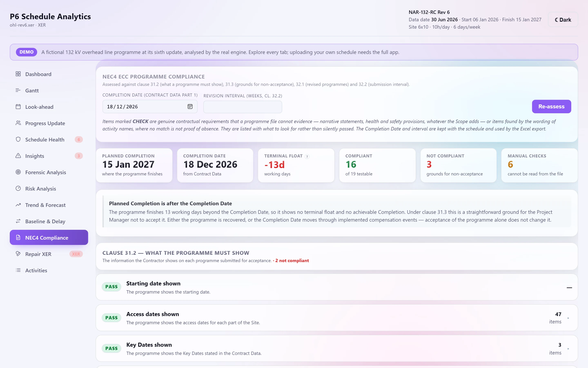Viewport: 588px width, 368px height.
Task: Click the Re-assess button
Action: coord(551,106)
